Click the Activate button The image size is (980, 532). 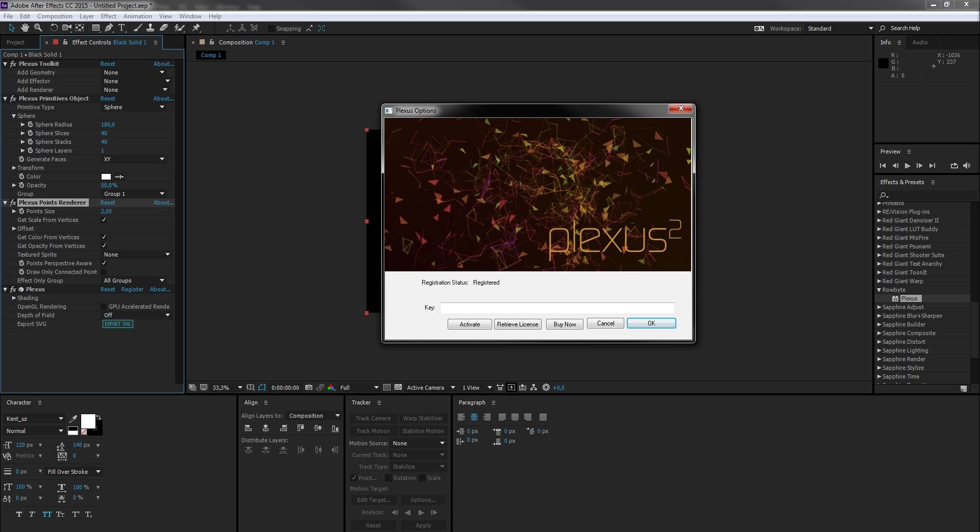pos(470,324)
